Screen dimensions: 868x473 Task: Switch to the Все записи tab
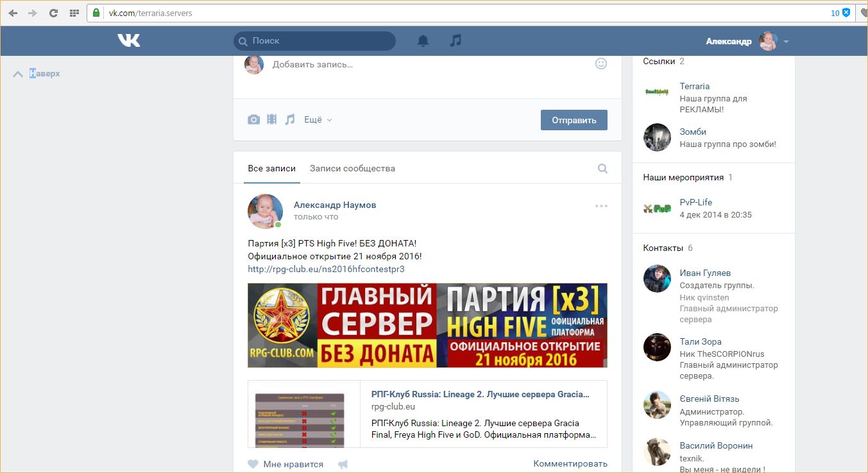272,169
